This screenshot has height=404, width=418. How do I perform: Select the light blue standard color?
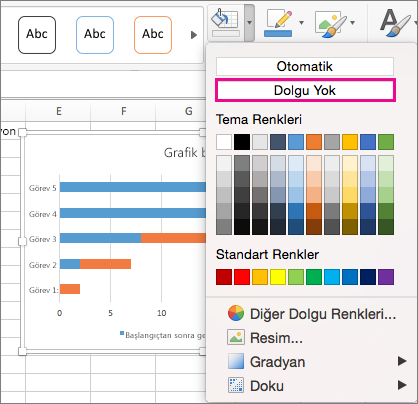point(332,277)
